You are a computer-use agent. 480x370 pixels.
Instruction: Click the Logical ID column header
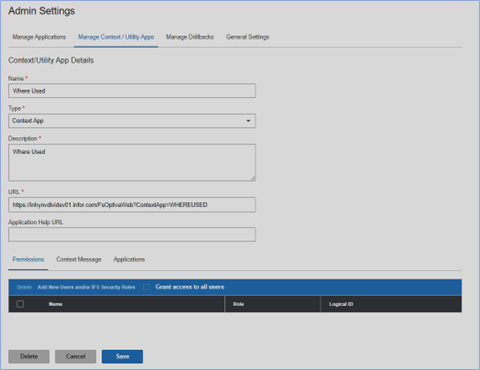[341, 304]
